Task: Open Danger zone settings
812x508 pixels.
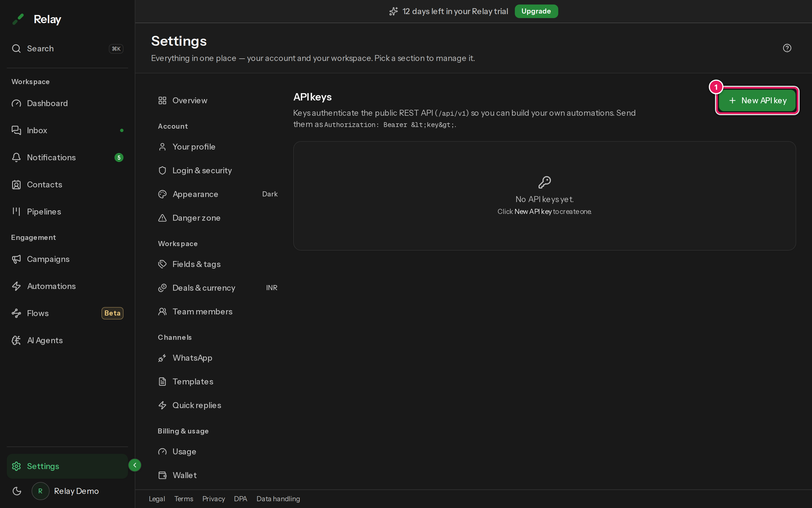Action: (x=218, y=218)
